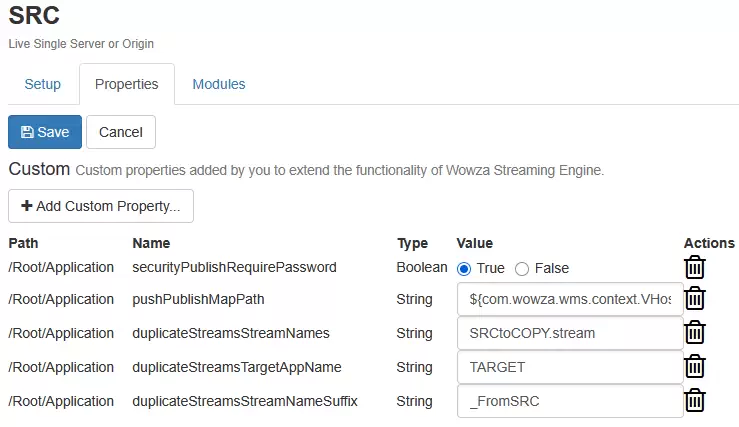Save the application properties
Screen dimensions: 739x427
45,132
